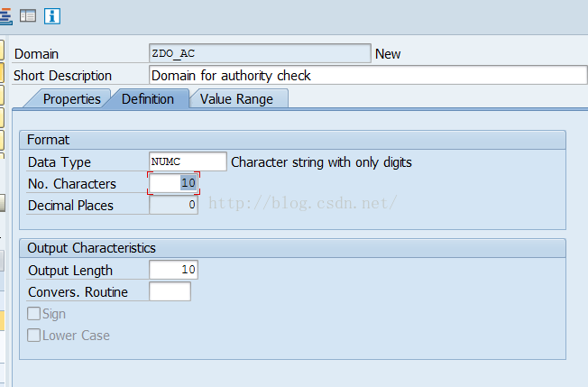Click the Data Type label
The height and width of the screenshot is (387, 588).
60,162
